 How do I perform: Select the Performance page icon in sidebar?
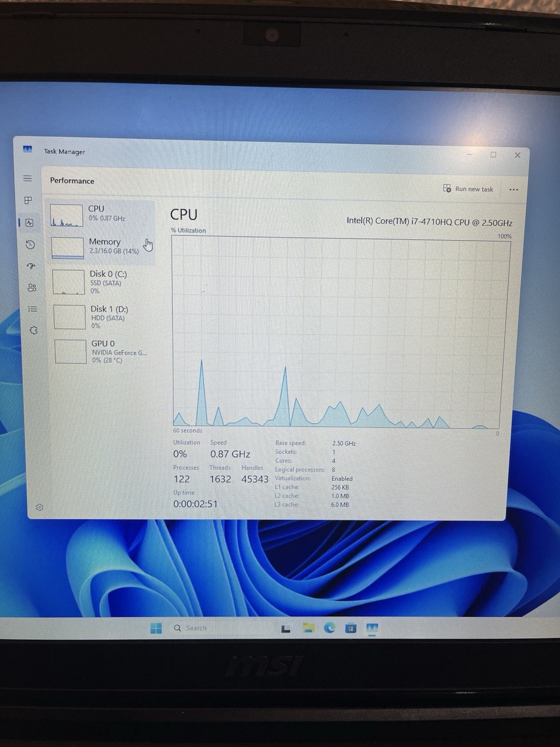[29, 223]
